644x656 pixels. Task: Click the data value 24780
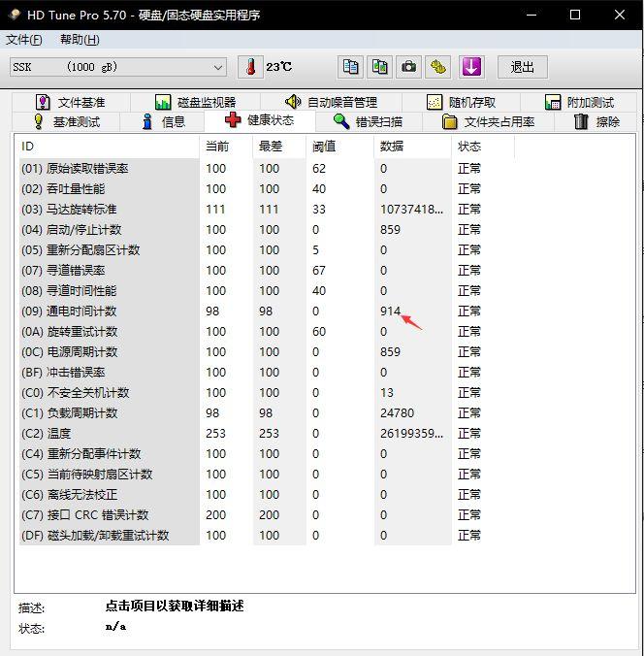pyautogui.click(x=397, y=413)
